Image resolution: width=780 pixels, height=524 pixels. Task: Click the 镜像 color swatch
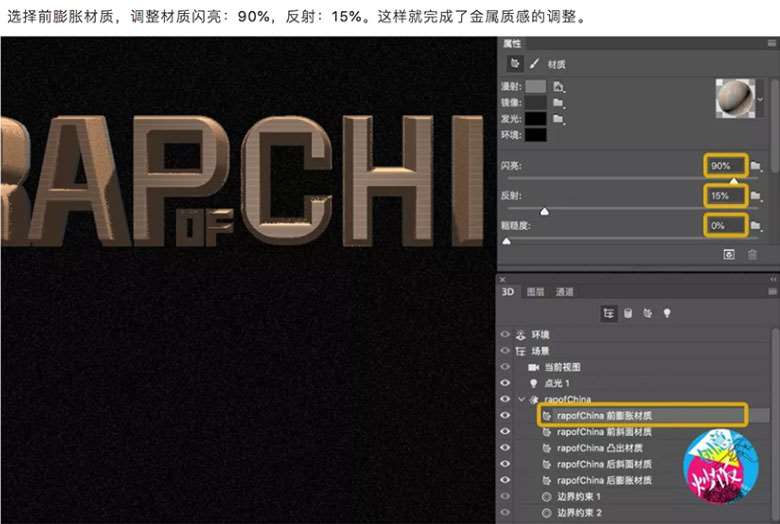(536, 103)
